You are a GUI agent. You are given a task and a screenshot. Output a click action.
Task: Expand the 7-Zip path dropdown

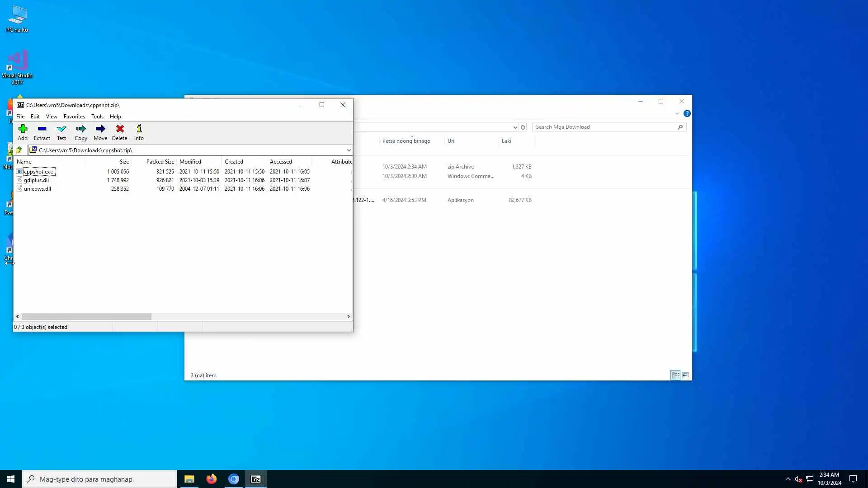[349, 150]
